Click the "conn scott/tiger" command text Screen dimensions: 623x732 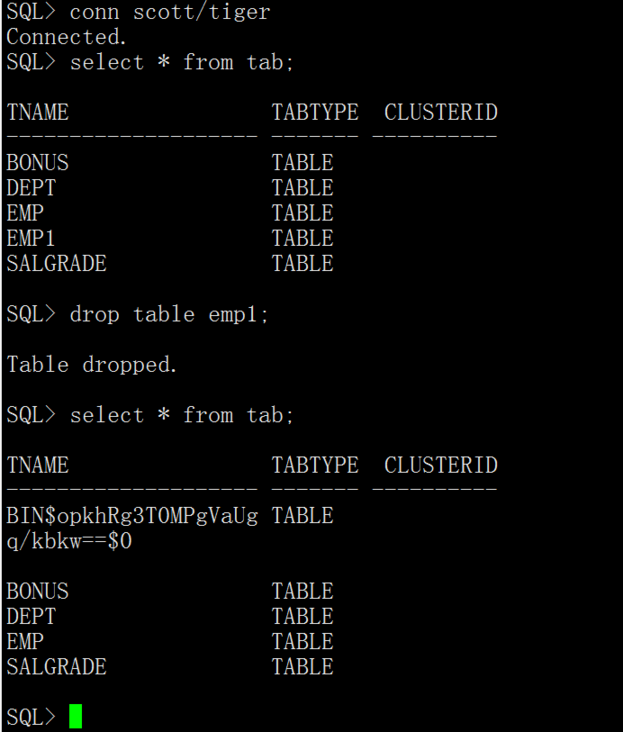click(170, 12)
